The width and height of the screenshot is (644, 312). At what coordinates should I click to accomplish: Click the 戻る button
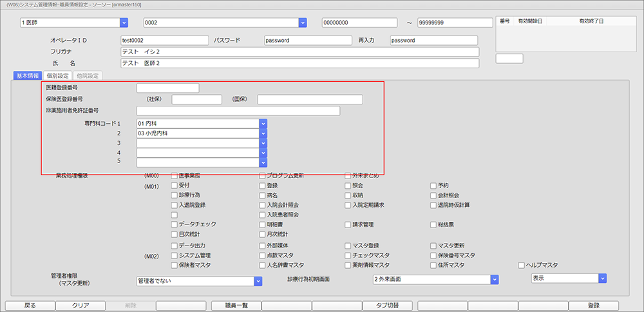coord(30,306)
